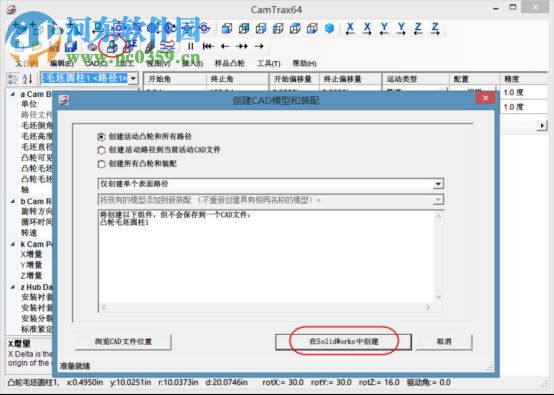Sort property grid alphabetically
The width and height of the screenshot is (554, 395).
click(x=28, y=79)
